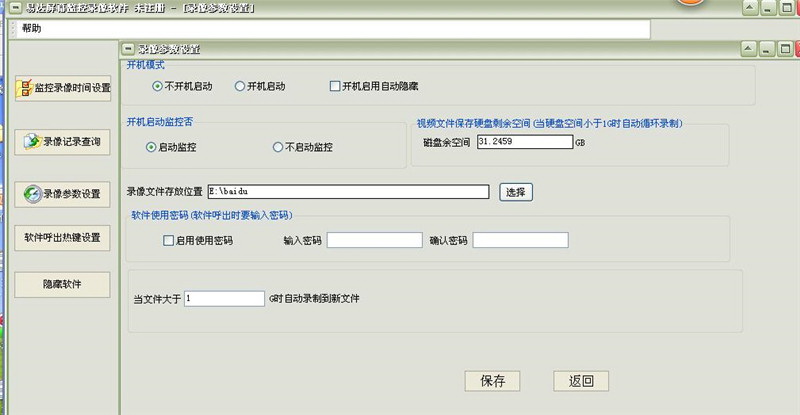
Task: Click the 磁盘余空间 field showing 31.2459
Action: [525, 142]
